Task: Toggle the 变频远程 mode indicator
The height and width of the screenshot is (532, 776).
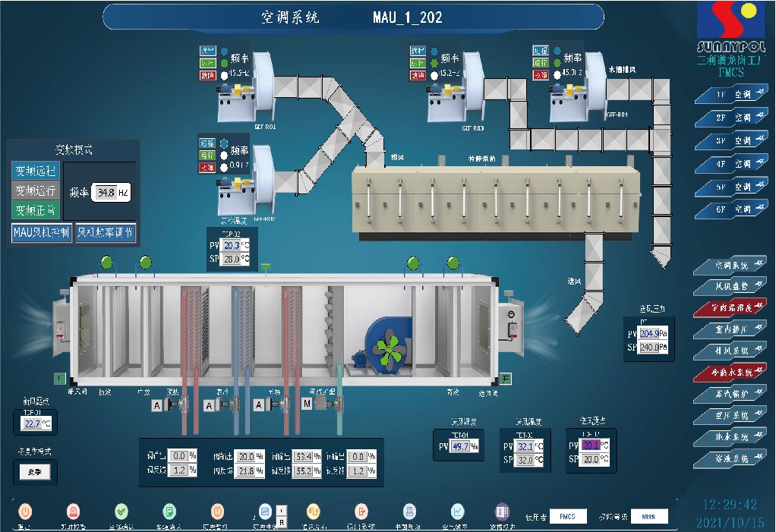Action: click(x=36, y=171)
